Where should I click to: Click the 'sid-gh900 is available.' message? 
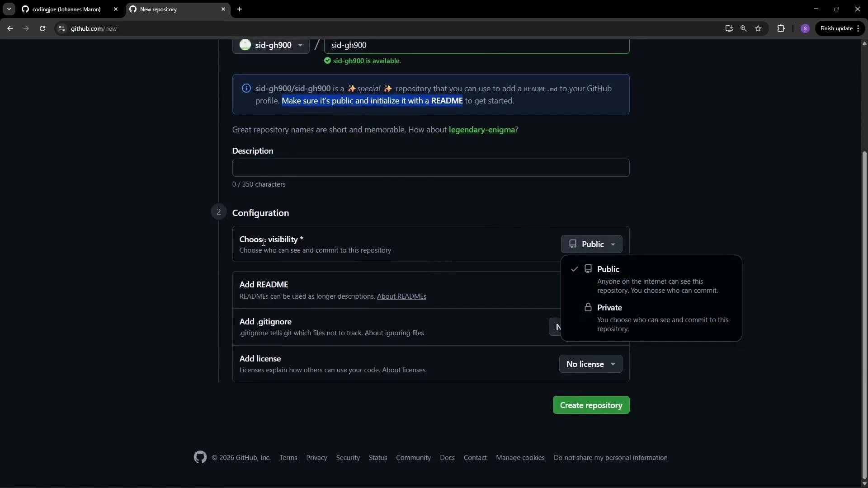(x=367, y=61)
